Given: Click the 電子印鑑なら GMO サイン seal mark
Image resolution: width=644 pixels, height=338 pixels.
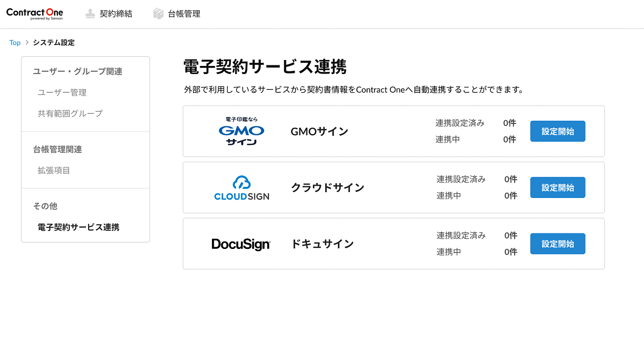Looking at the screenshot, I should [x=241, y=119].
